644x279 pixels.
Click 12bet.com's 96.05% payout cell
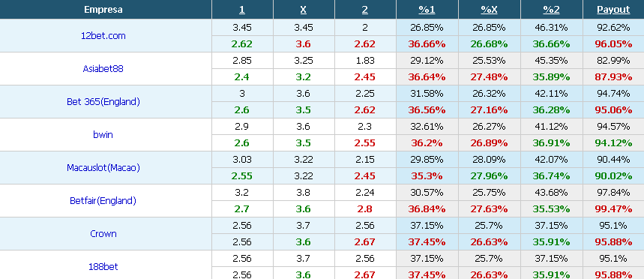click(613, 44)
